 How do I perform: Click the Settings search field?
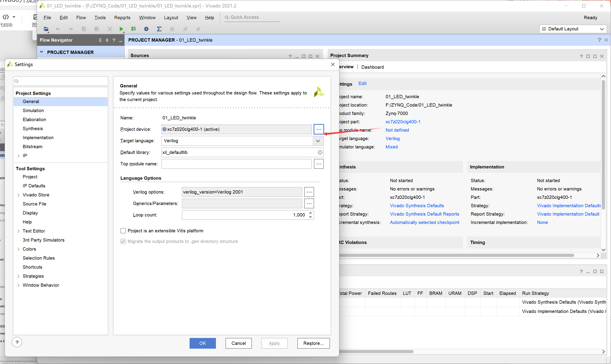pyautogui.click(x=61, y=81)
